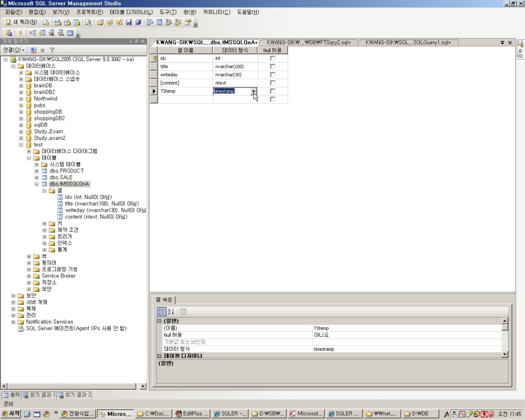The image size is (525, 420).
Task: Open the Relationships icon in designer toolbar
Action: point(32,33)
